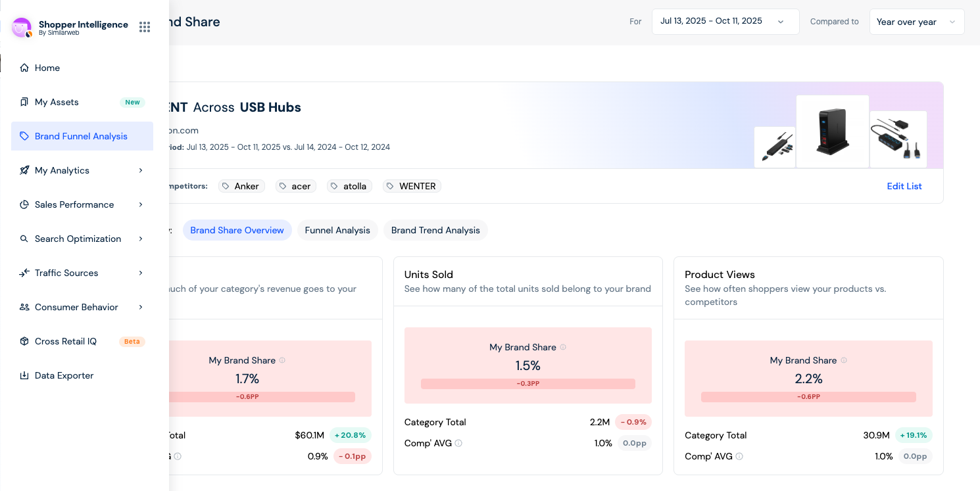Expand the Consumer Behavior submenu chevron

click(141, 307)
